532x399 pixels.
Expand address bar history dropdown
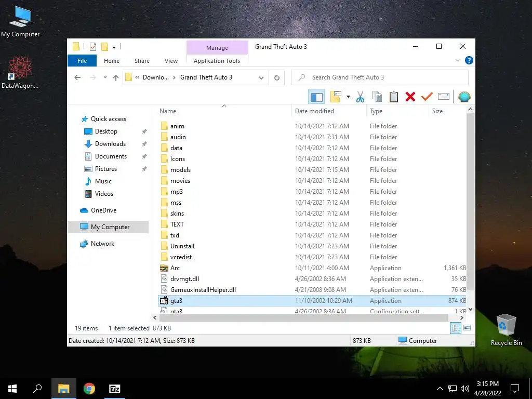point(261,78)
